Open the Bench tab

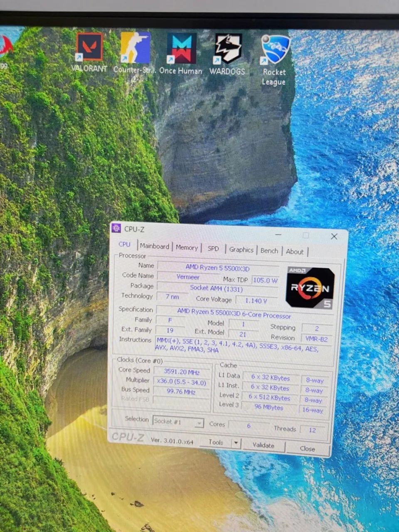click(x=269, y=251)
